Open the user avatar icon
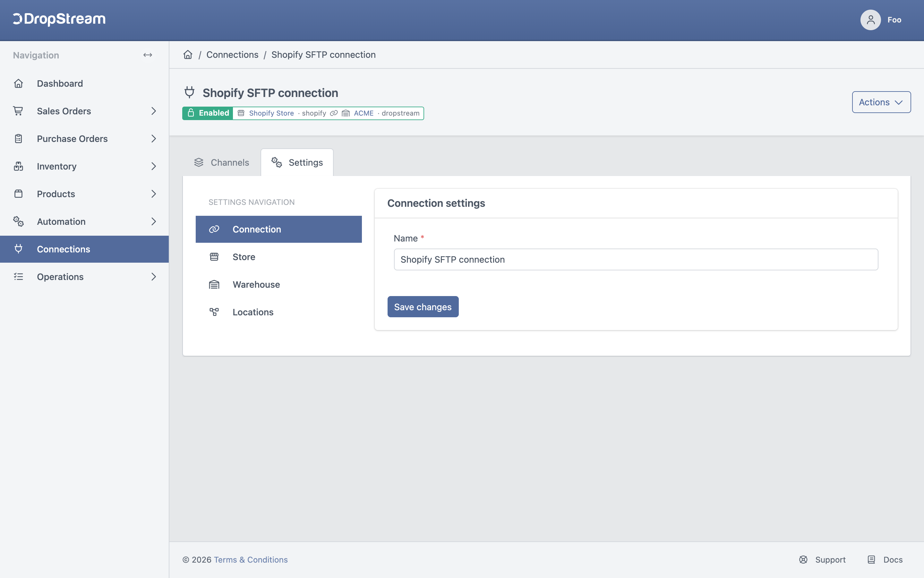 click(x=870, y=20)
